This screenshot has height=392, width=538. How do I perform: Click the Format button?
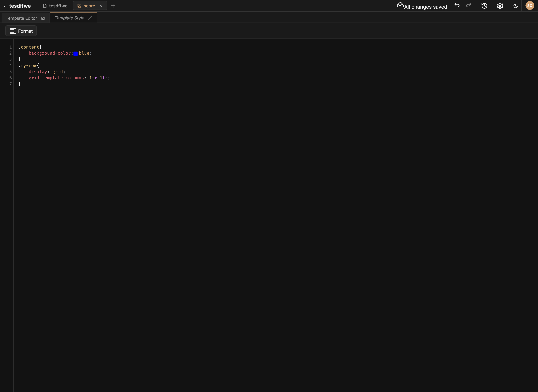[21, 31]
